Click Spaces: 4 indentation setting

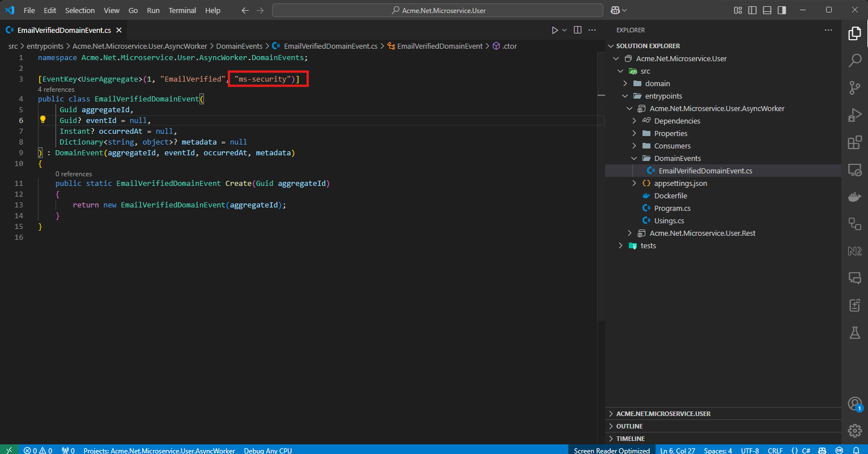coord(718,450)
